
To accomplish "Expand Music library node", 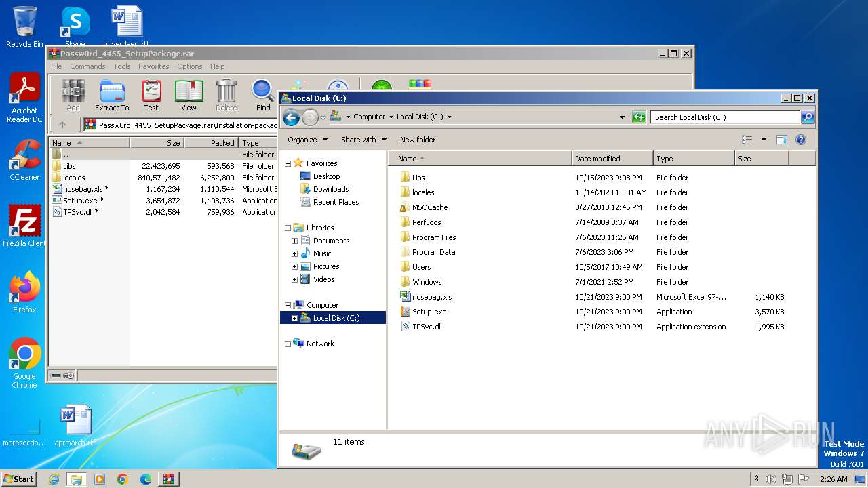I will point(294,253).
